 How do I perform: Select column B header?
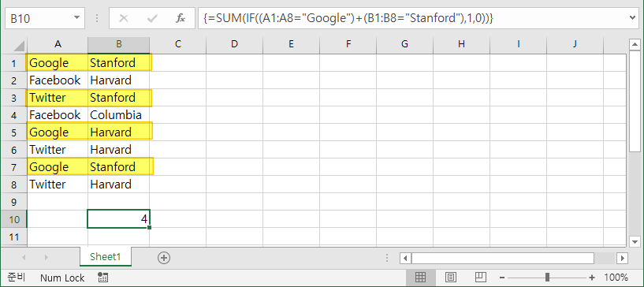point(119,44)
